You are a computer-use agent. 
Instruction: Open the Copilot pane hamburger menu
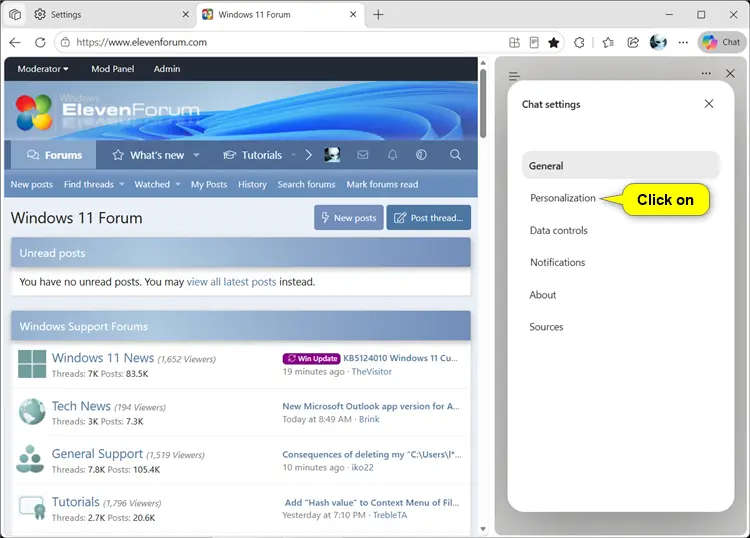[514, 76]
